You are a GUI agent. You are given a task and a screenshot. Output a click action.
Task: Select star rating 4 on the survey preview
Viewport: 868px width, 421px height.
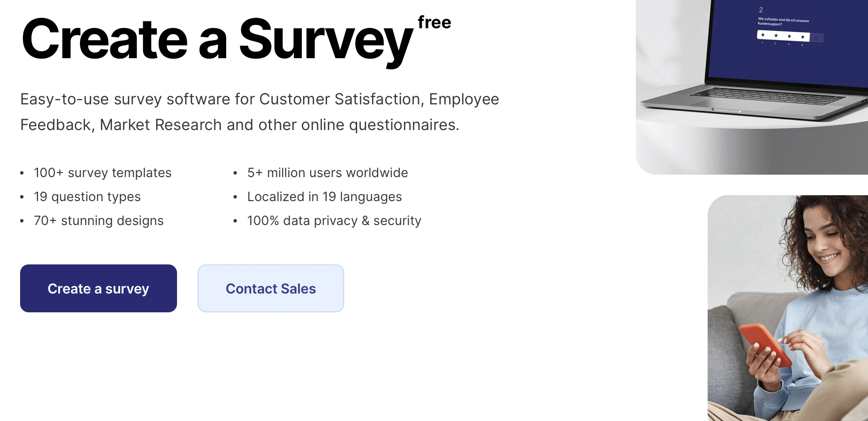(803, 37)
